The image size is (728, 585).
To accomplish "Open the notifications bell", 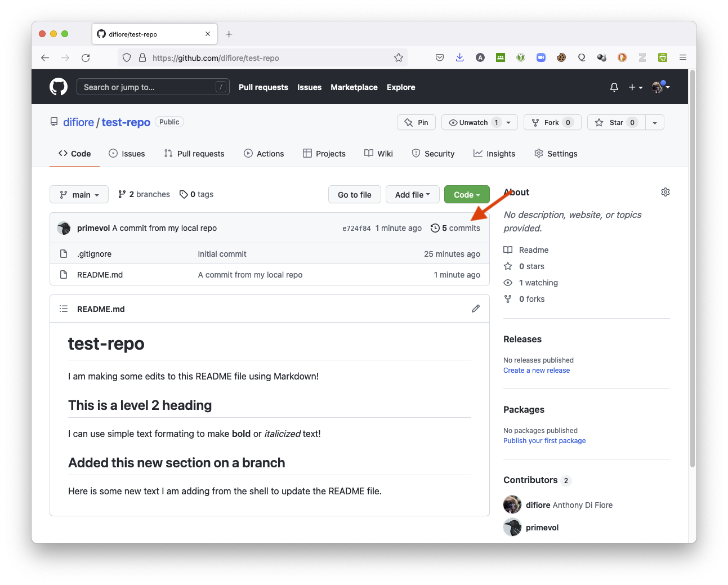I will coord(614,87).
